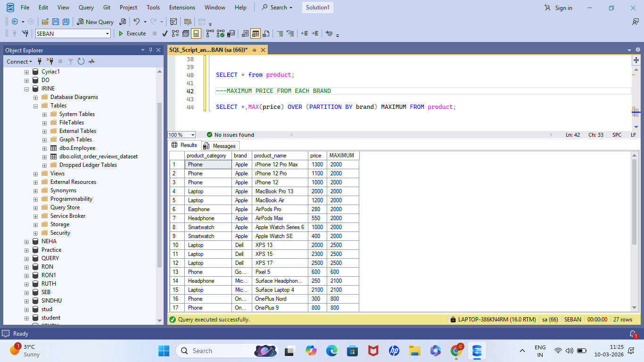The height and width of the screenshot is (362, 644).
Task: Click Include Live Query Statistics icon
Action: pyautogui.click(x=220, y=33)
